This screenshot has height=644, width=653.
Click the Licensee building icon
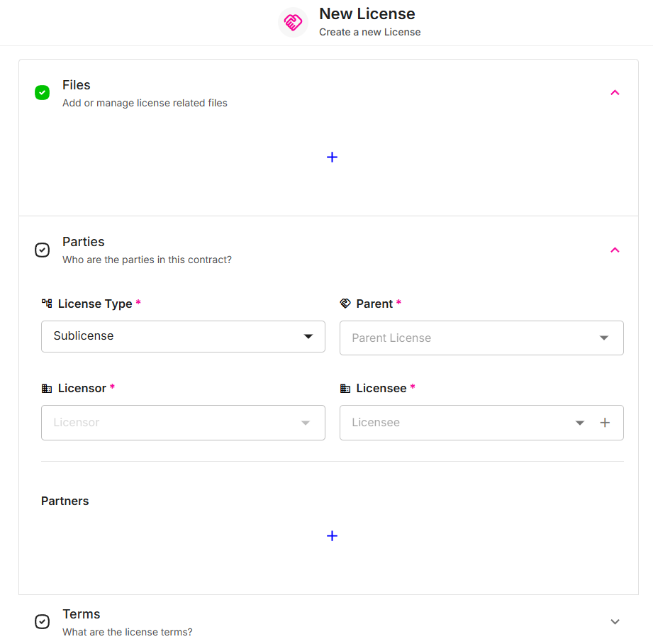coord(345,388)
